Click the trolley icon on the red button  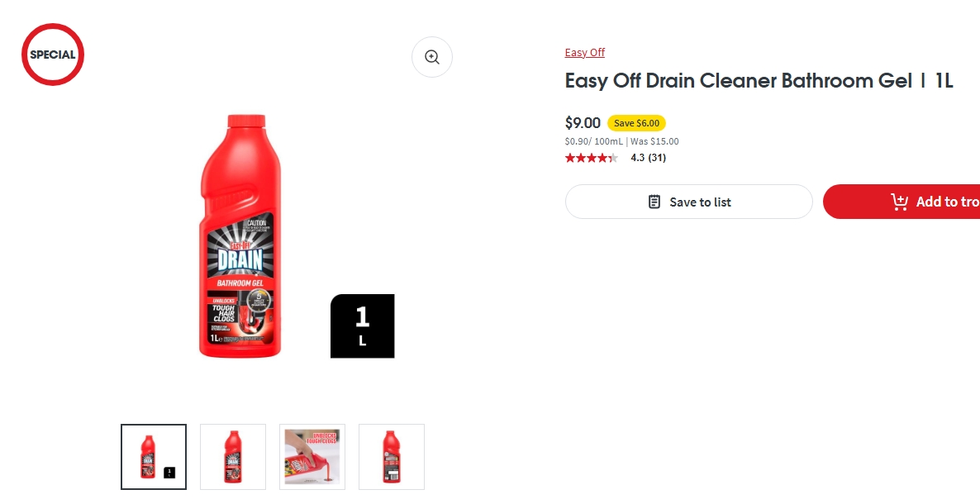point(899,202)
